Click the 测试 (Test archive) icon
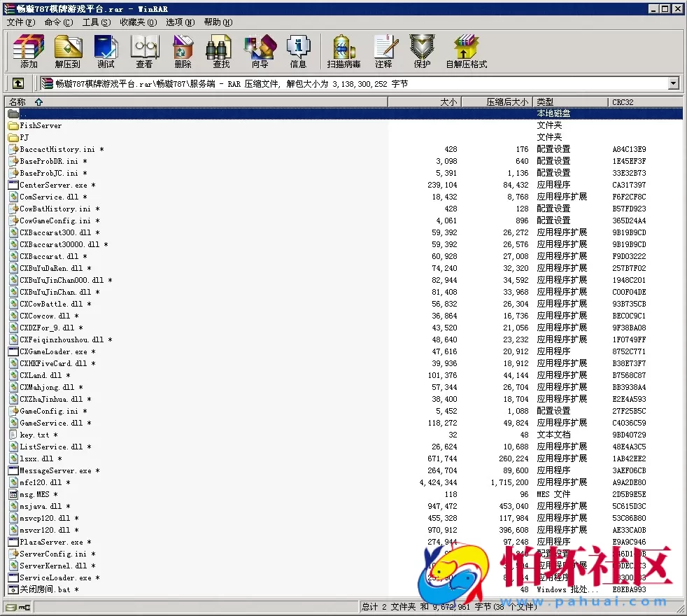The height and width of the screenshot is (616, 687). tap(105, 49)
